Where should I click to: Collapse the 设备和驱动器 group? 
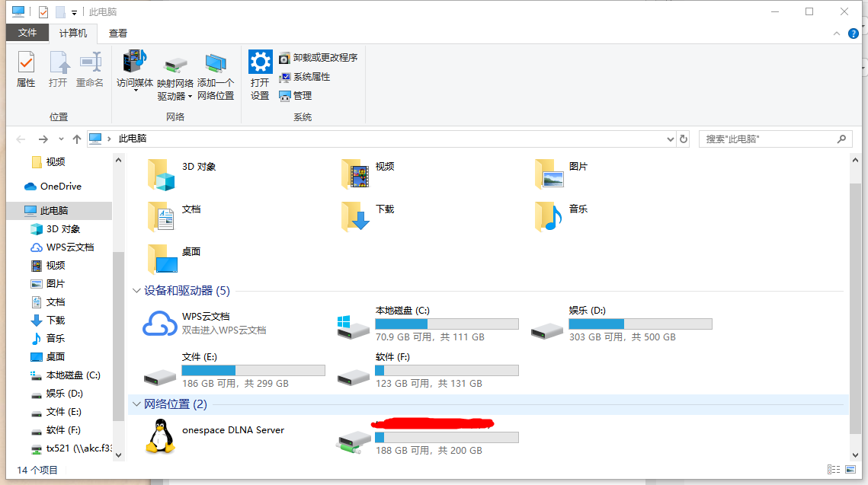tap(136, 291)
